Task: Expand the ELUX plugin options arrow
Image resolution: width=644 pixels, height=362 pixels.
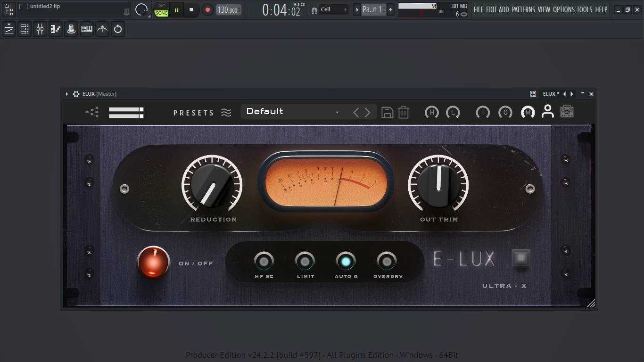Action: [x=67, y=94]
